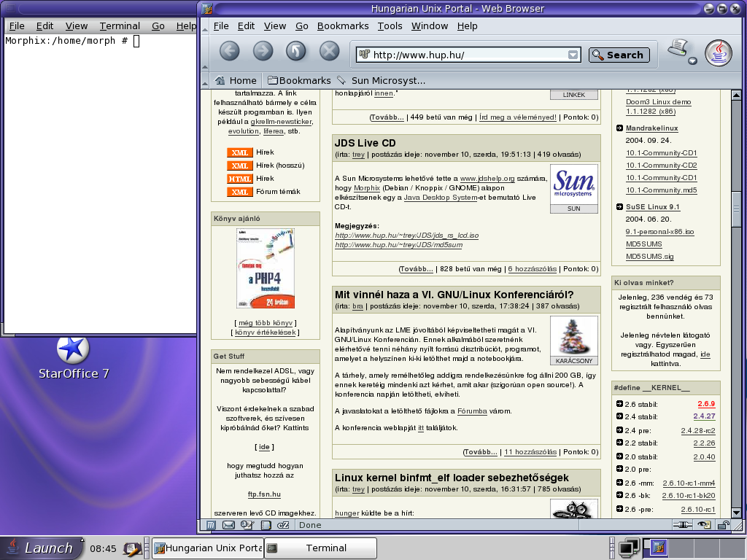Follow the Morphix link in JDS article
This screenshot has width=747, height=560.
click(x=367, y=188)
